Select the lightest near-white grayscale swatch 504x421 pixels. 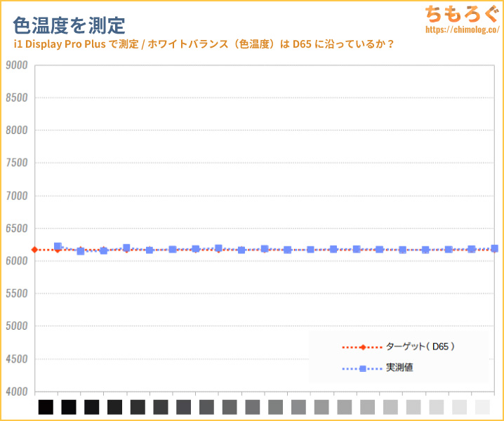click(x=482, y=407)
